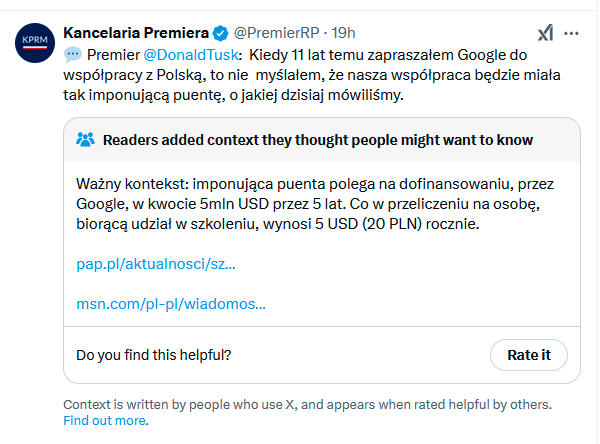This screenshot has width=600, height=444.
Task: Open the @DonaldTusk mention link
Action: pyautogui.click(x=191, y=55)
